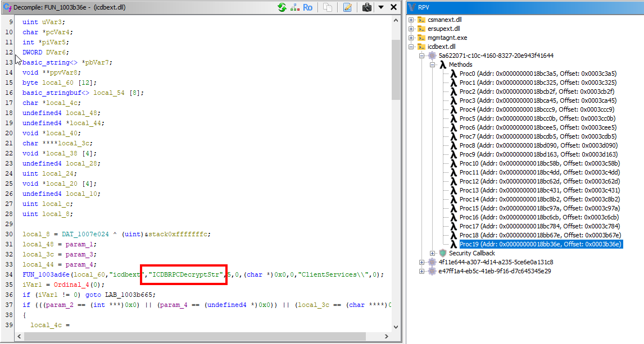Click the Proc5 lambda icon
The width and height of the screenshot is (644, 344).
453,118
